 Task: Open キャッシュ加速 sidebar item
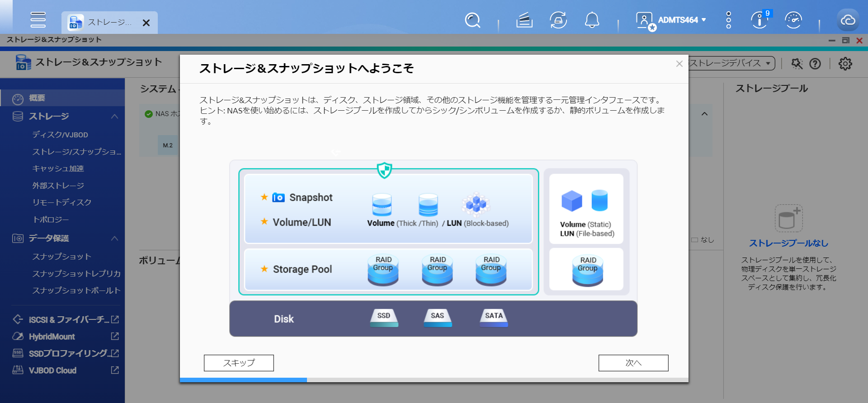(x=58, y=169)
